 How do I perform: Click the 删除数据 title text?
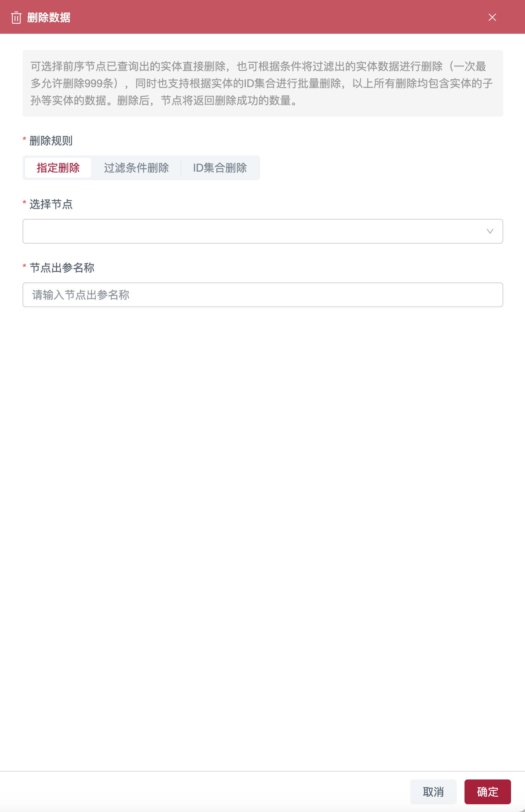coord(49,18)
